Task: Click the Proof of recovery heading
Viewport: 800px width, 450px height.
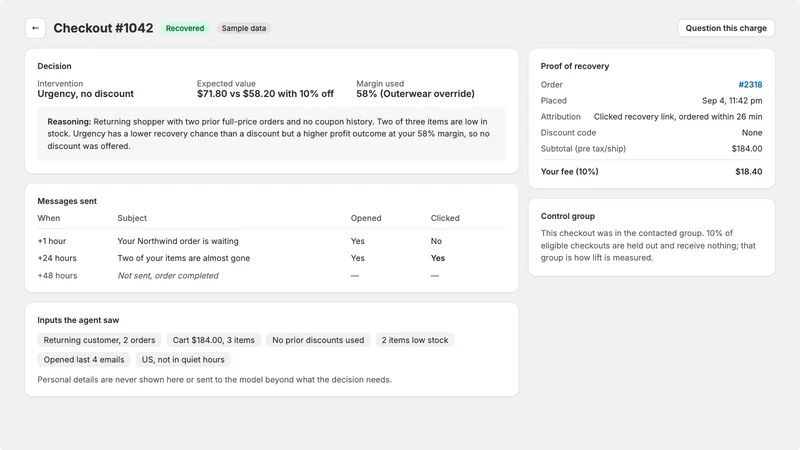Action: click(x=574, y=66)
